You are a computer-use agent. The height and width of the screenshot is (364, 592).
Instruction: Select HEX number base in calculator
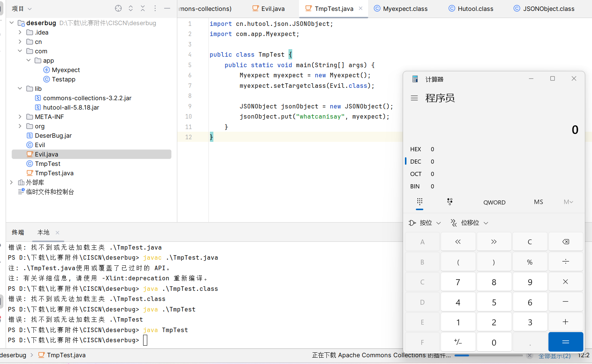422,149
